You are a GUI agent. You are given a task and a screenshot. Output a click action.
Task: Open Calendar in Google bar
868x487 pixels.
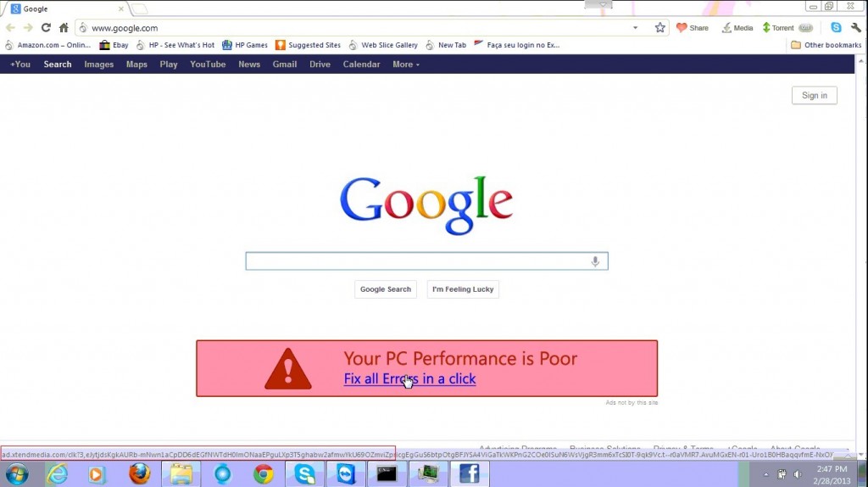(x=361, y=64)
